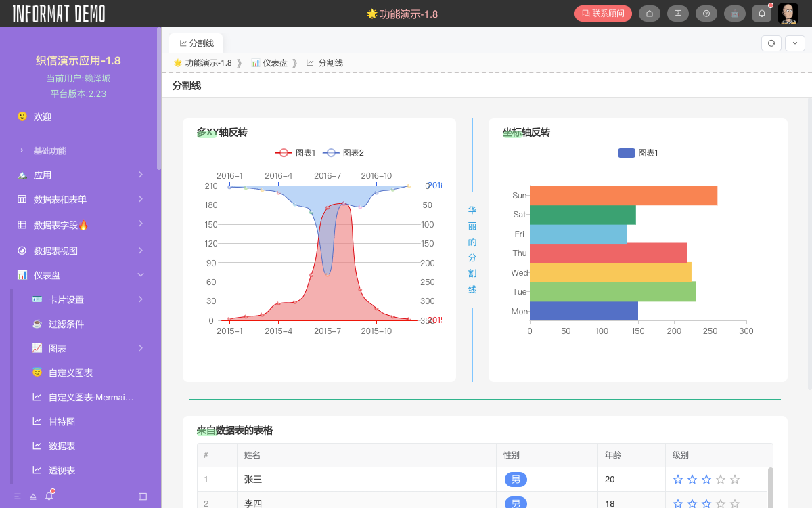
Task: Collapse the sidebar with the panel icon
Action: coord(142,496)
